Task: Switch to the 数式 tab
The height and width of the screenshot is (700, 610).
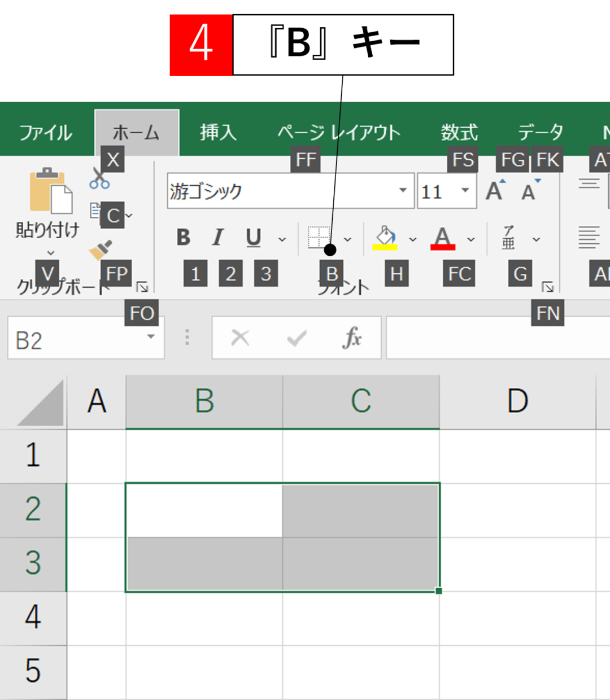Action: click(459, 133)
